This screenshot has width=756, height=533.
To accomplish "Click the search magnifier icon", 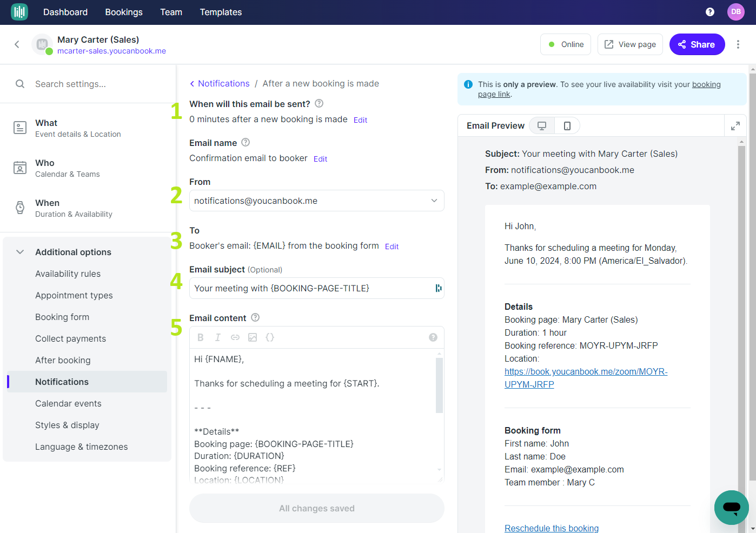I will 20,84.
